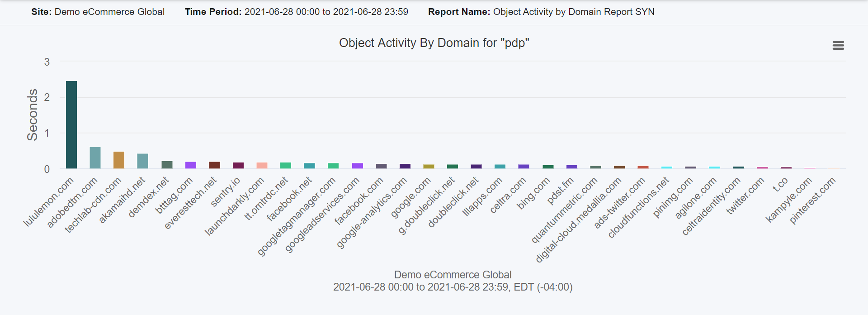Click the adobedtm.com axis label
The image size is (868, 315).
(72, 202)
